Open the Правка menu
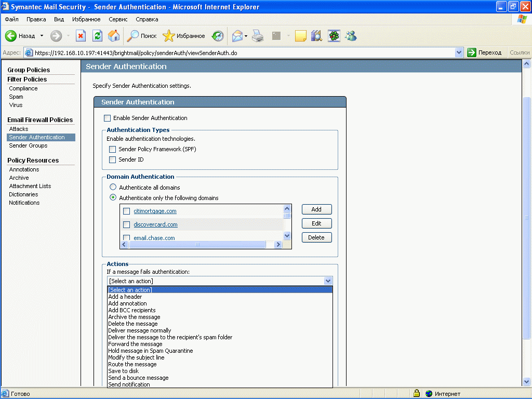Screen dimensions: 532x399 tap(36, 19)
